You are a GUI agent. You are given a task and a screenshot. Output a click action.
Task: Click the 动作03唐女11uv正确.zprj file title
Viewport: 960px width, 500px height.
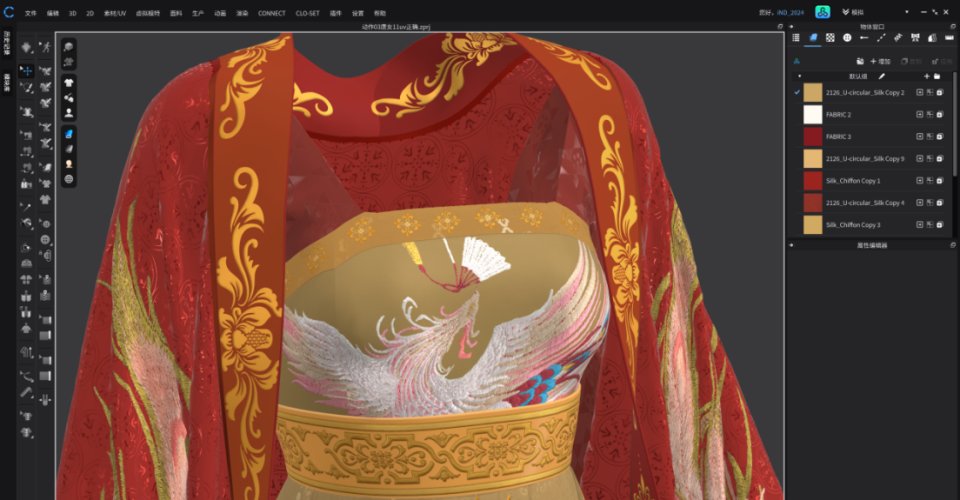point(396,27)
